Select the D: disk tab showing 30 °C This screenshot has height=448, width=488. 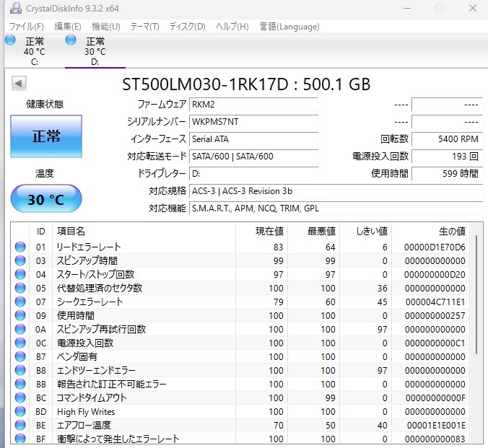coord(95,51)
